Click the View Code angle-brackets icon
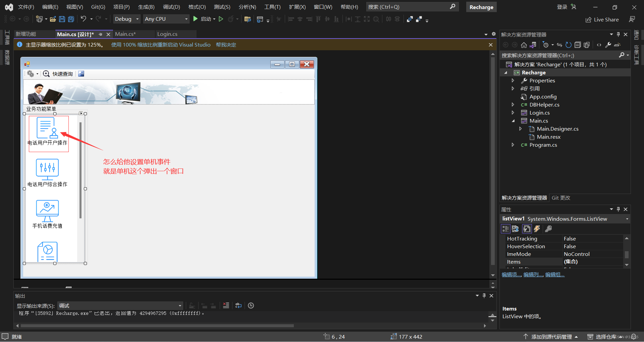Viewport: 644px width, 342px height. (599, 45)
